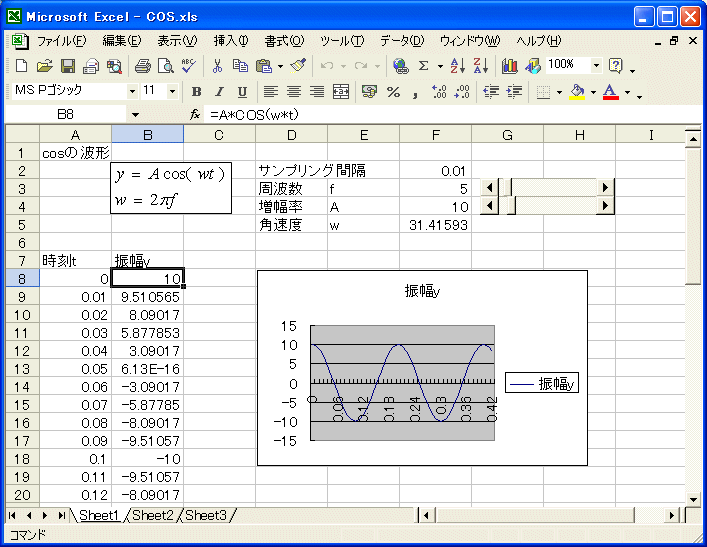Click the Print icon
The image size is (707, 547).
143,66
